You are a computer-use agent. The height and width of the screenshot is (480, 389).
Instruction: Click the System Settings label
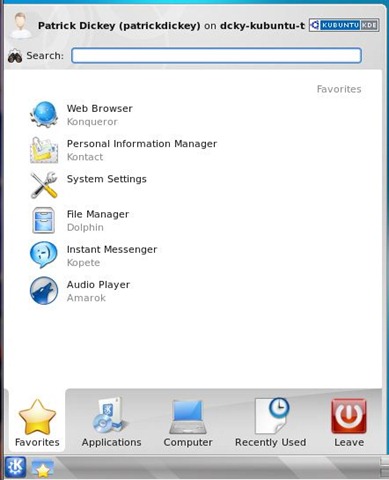pyautogui.click(x=107, y=179)
